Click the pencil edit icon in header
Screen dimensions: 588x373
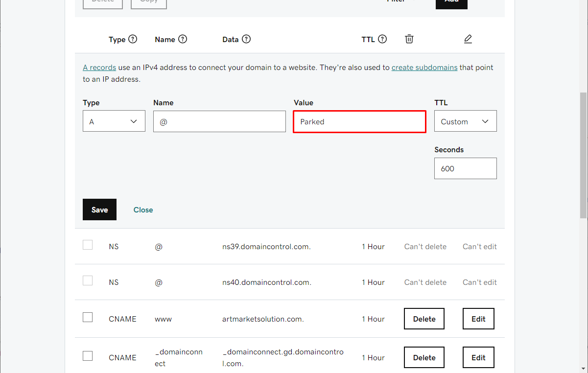tap(468, 39)
